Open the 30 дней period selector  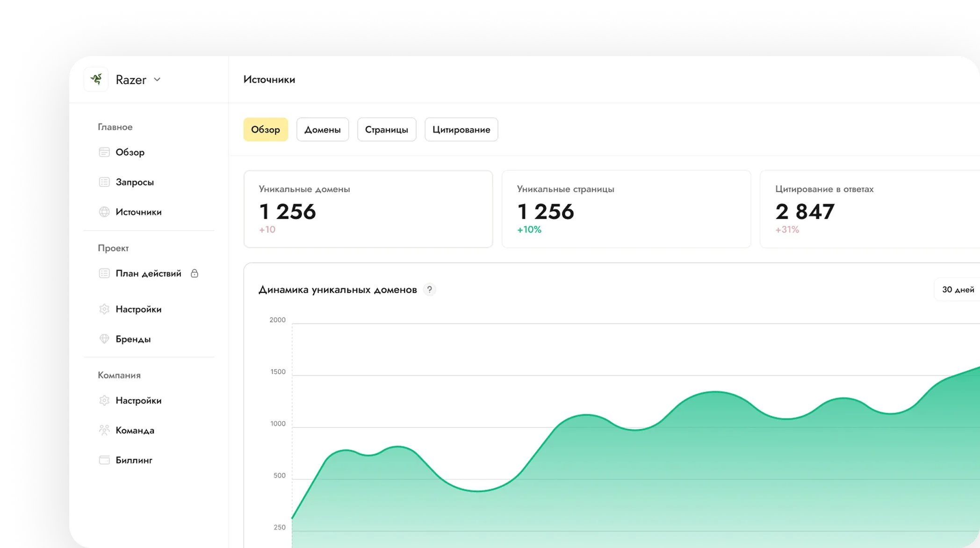[x=958, y=290]
